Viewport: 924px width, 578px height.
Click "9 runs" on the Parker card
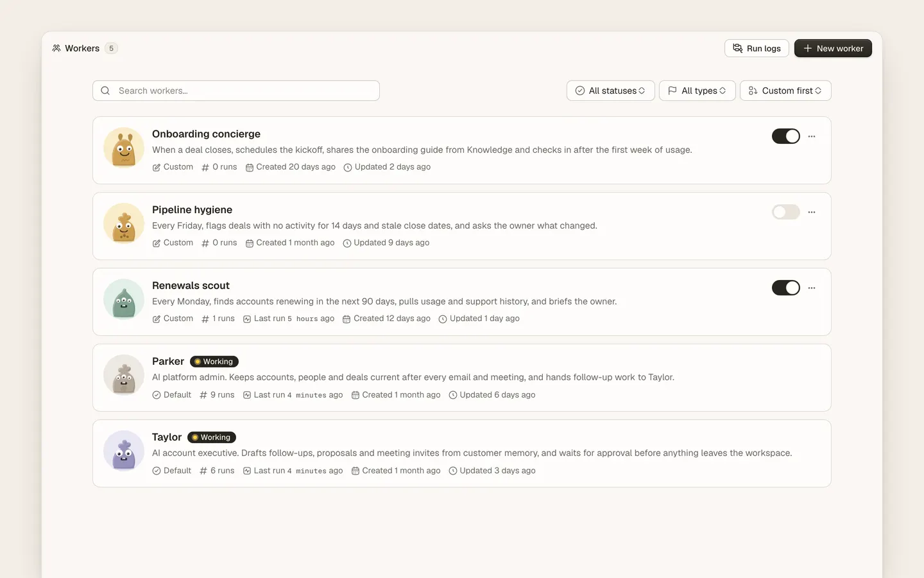coord(217,395)
